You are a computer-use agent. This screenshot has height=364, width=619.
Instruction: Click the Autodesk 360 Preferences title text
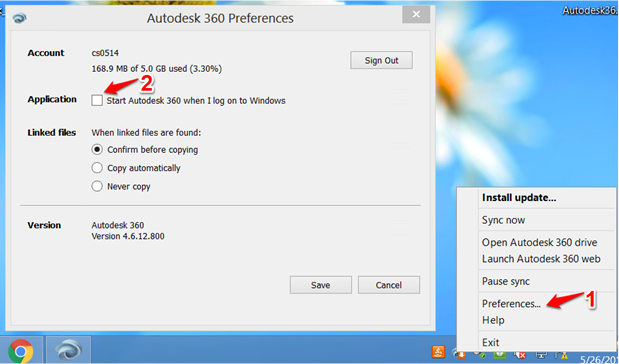[220, 18]
